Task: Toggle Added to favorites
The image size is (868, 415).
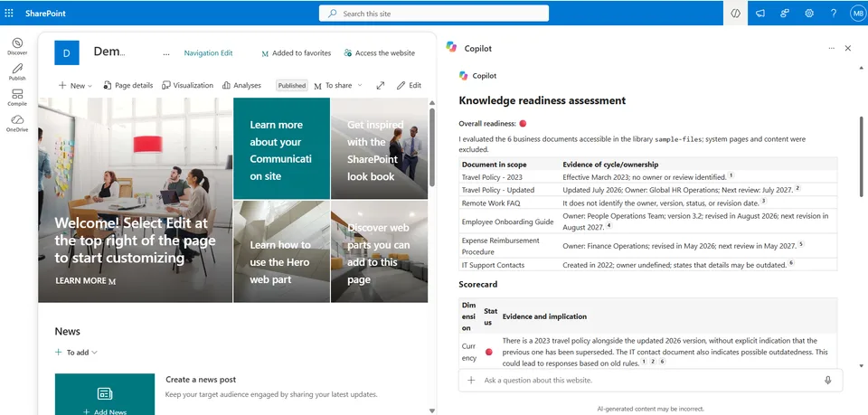Action: coord(297,53)
